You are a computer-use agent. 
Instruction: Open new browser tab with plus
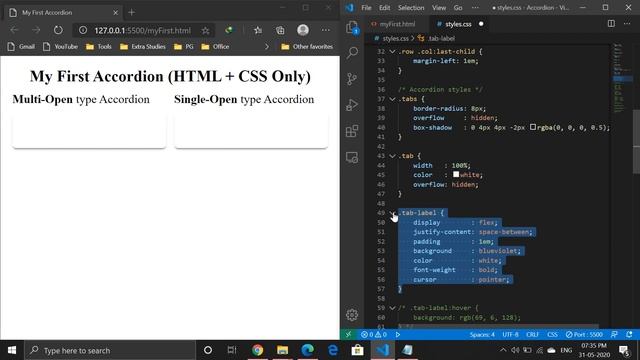tap(131, 13)
